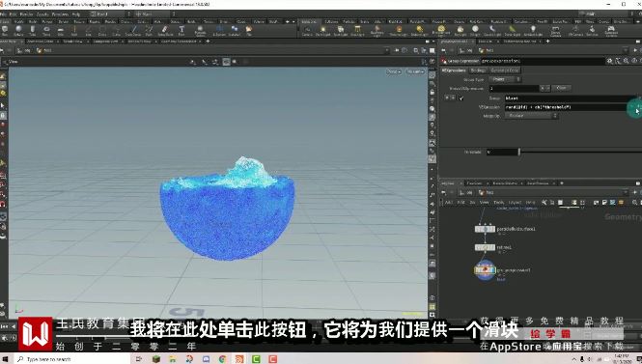The image size is (642, 364).
Task: Select the Font shelf tool
Action: coord(181,30)
